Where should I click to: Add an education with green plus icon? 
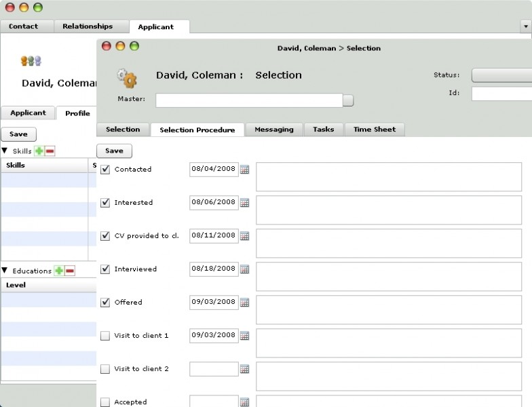tap(59, 271)
